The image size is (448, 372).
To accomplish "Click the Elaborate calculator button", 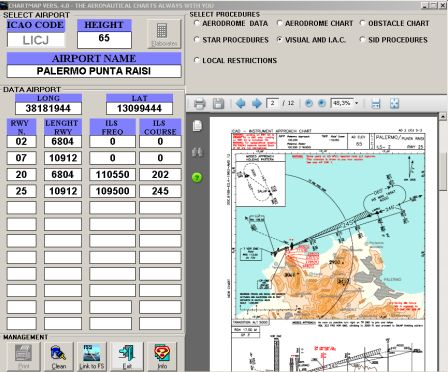I will 164,34.
